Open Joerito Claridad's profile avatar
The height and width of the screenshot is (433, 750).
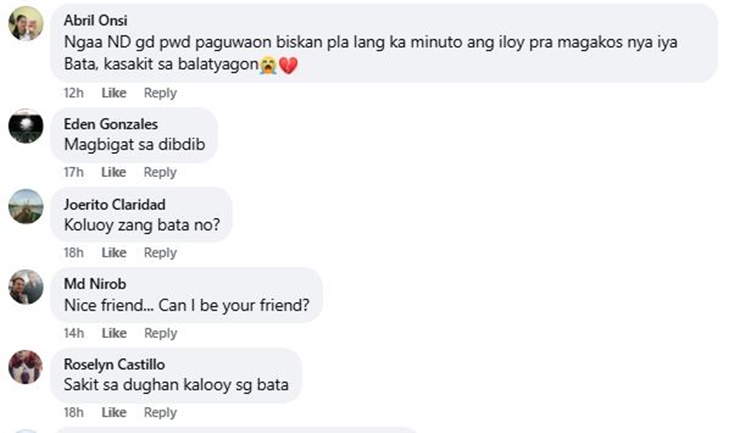[26, 207]
